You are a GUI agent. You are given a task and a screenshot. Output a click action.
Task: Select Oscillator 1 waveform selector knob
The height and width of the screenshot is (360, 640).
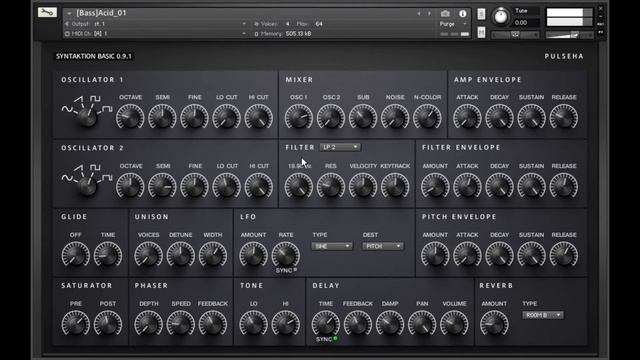(x=87, y=118)
